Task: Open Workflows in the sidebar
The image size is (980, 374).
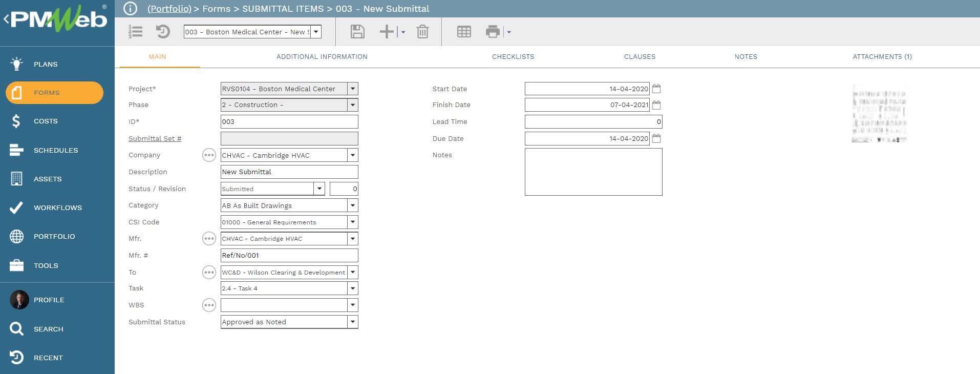Action: [x=57, y=207]
